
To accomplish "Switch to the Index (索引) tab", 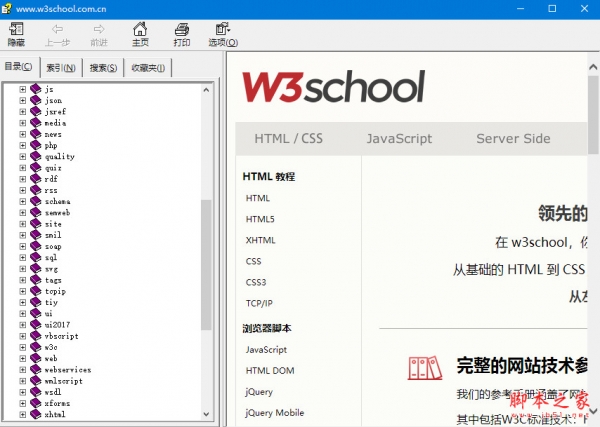I will [x=61, y=68].
